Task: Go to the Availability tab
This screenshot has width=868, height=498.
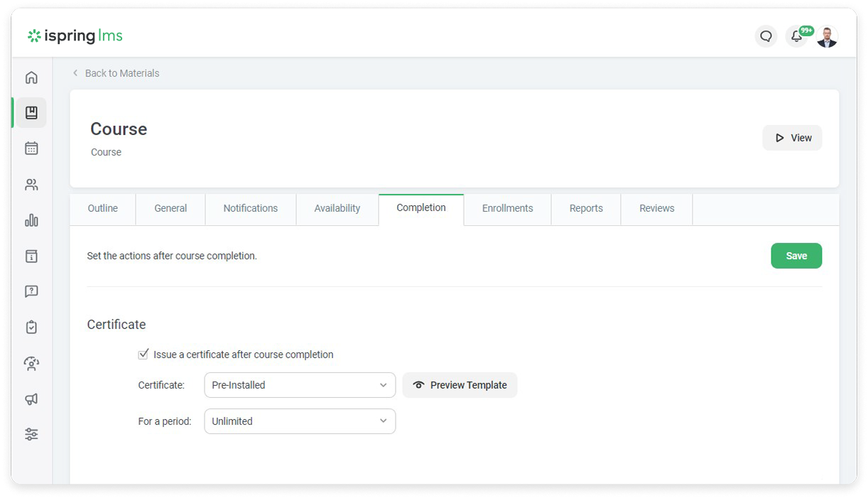Action: click(x=337, y=208)
